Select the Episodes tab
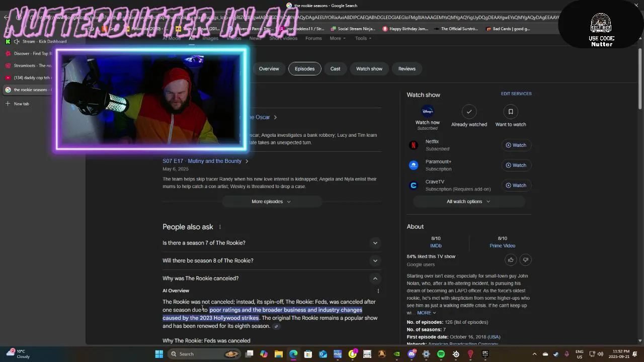The height and width of the screenshot is (362, 644). 304,69
